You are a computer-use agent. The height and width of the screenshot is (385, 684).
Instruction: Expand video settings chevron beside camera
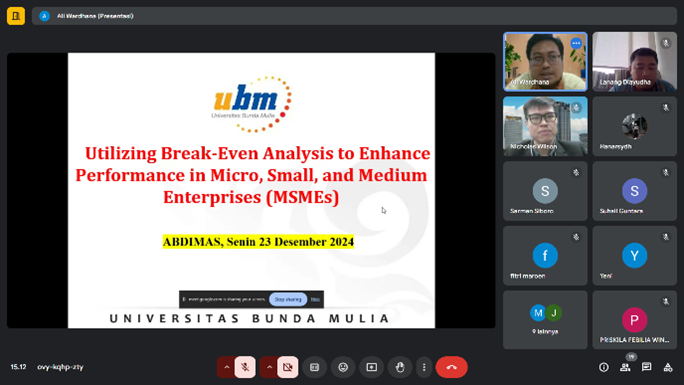[x=269, y=367]
